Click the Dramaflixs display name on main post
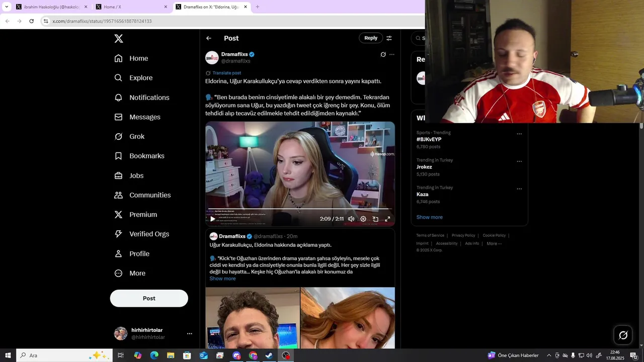This screenshot has width=644, height=362. tap(234, 54)
